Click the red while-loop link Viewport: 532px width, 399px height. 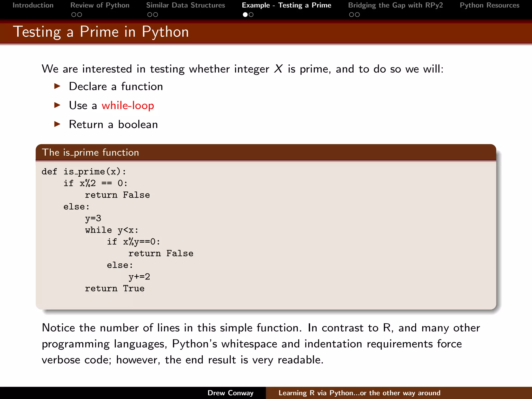(x=128, y=105)
